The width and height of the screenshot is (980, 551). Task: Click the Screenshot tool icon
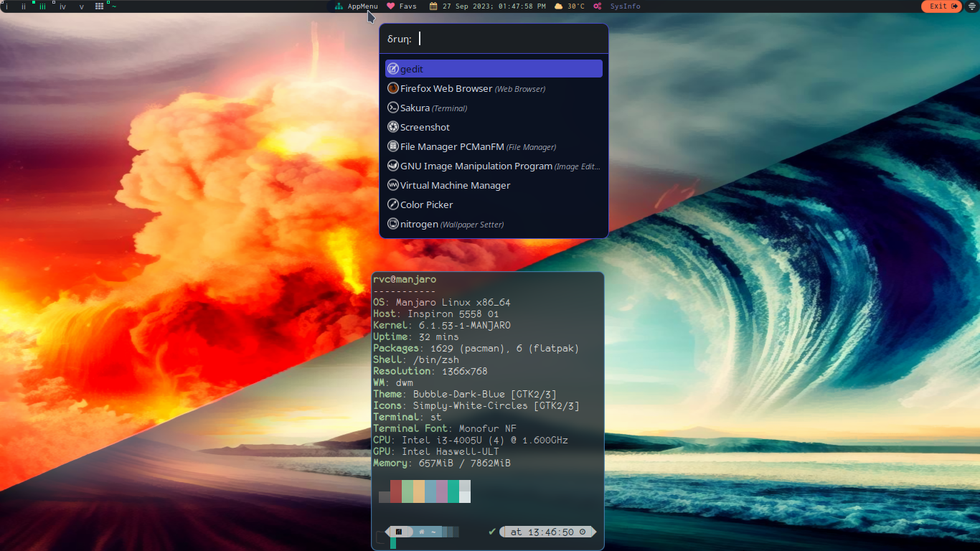coord(393,126)
